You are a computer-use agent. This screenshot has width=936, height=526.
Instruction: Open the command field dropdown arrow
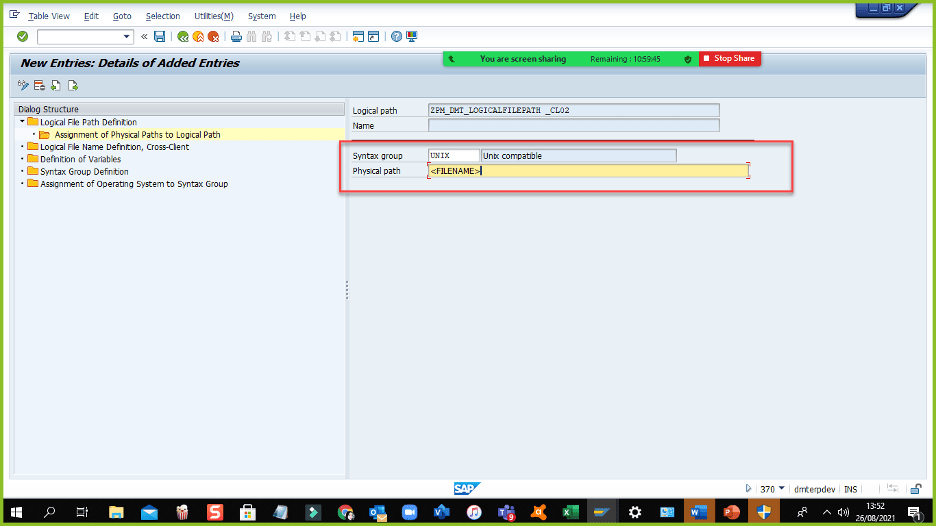127,37
